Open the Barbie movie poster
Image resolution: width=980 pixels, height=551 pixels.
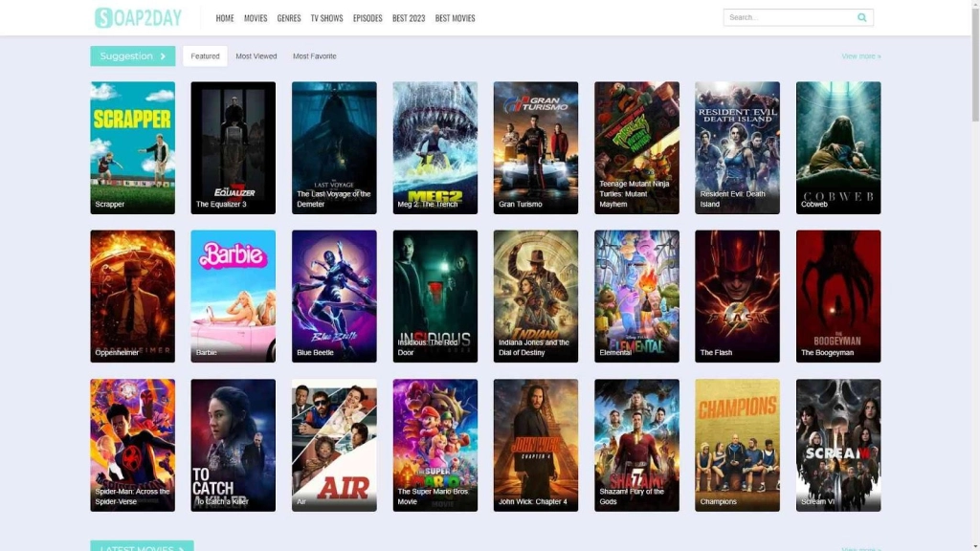pyautogui.click(x=233, y=296)
